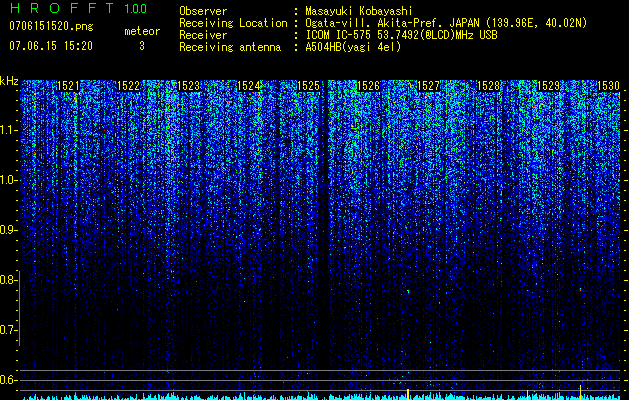Click the 1521 time marker
The height and width of the screenshot is (400, 629).
(68, 86)
